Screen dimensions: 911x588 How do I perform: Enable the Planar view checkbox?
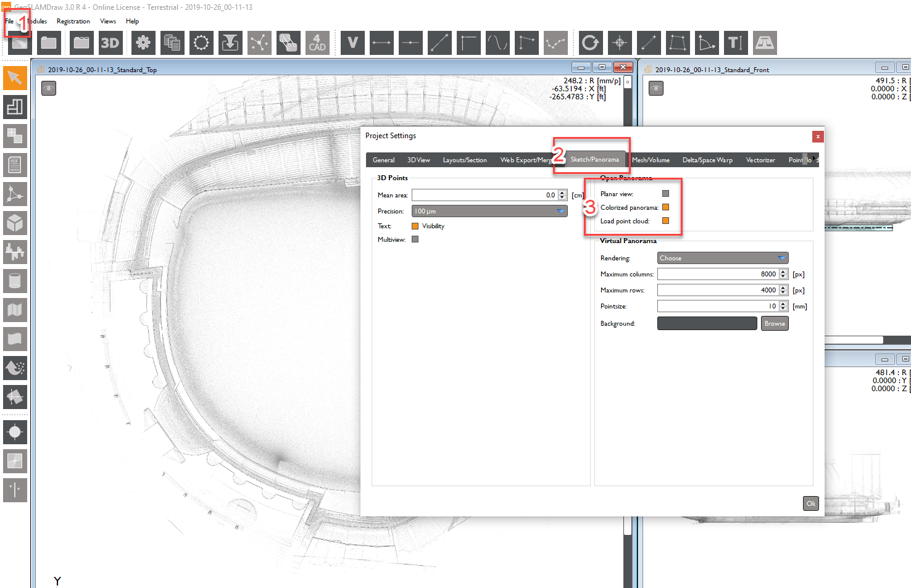(x=665, y=194)
